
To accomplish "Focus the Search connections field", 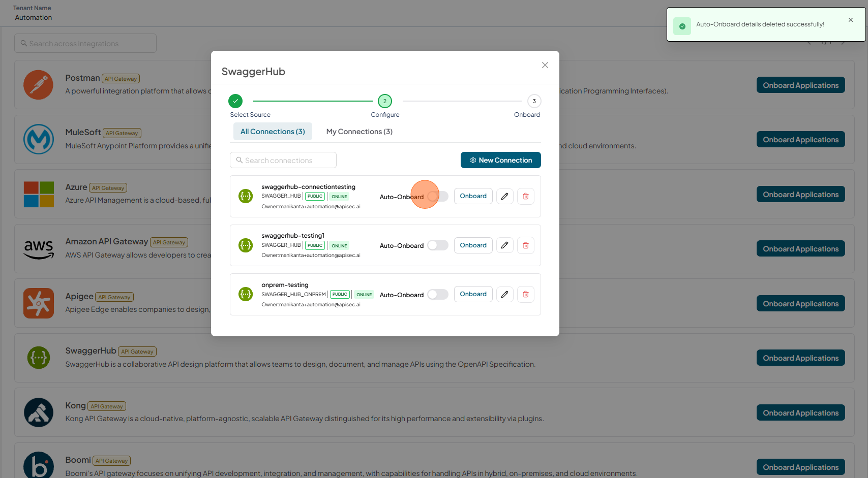I will tap(283, 160).
